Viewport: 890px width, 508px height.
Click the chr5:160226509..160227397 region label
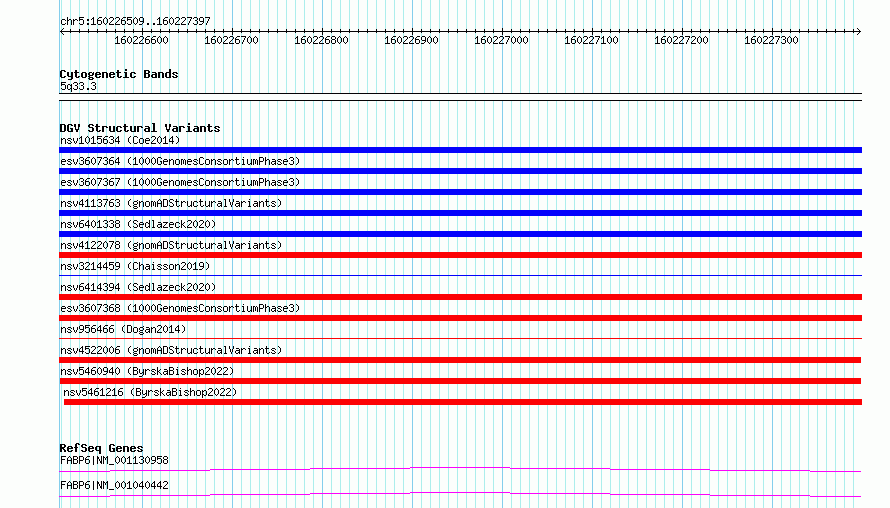135,21
